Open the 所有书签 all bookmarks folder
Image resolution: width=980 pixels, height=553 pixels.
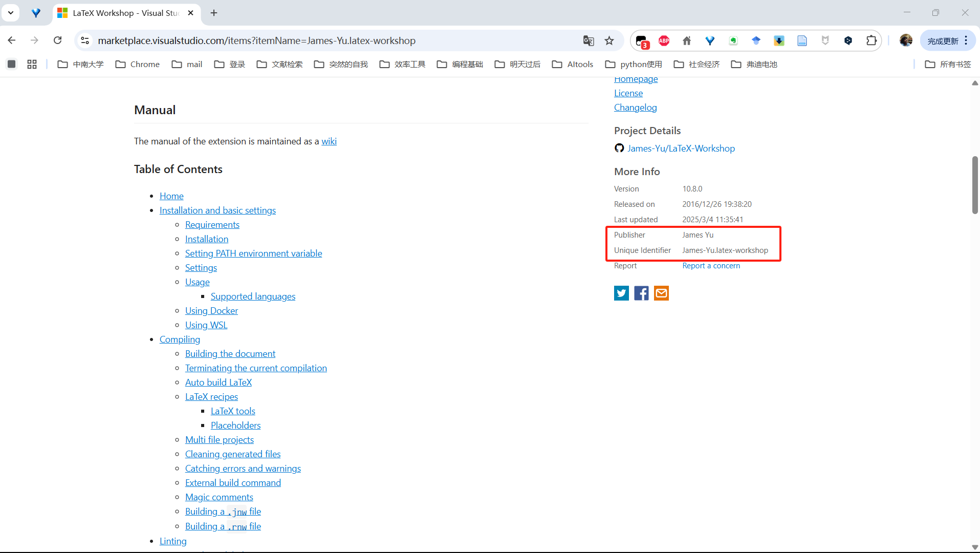948,64
